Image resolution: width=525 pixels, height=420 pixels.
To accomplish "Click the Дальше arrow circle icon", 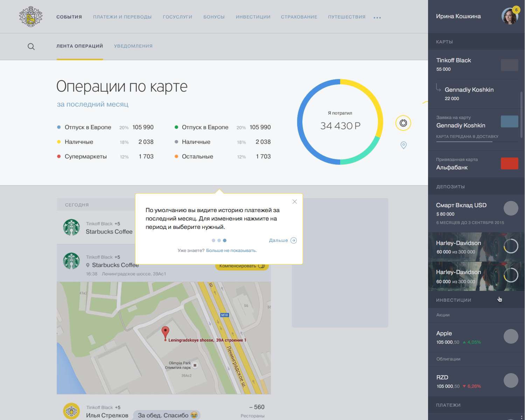I will [294, 240].
